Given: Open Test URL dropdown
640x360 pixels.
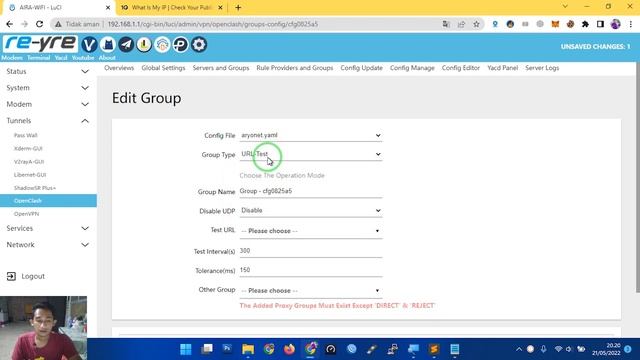Looking at the screenshot, I should [311, 231].
